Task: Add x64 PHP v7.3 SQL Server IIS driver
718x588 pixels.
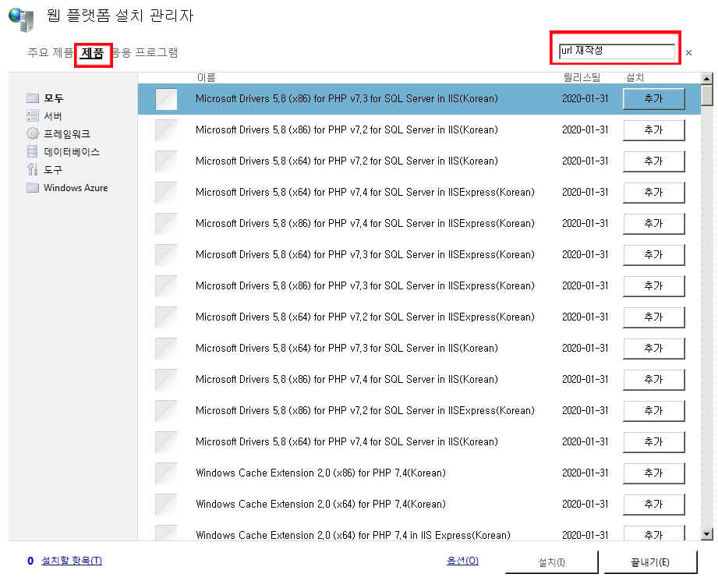Action: point(654,348)
